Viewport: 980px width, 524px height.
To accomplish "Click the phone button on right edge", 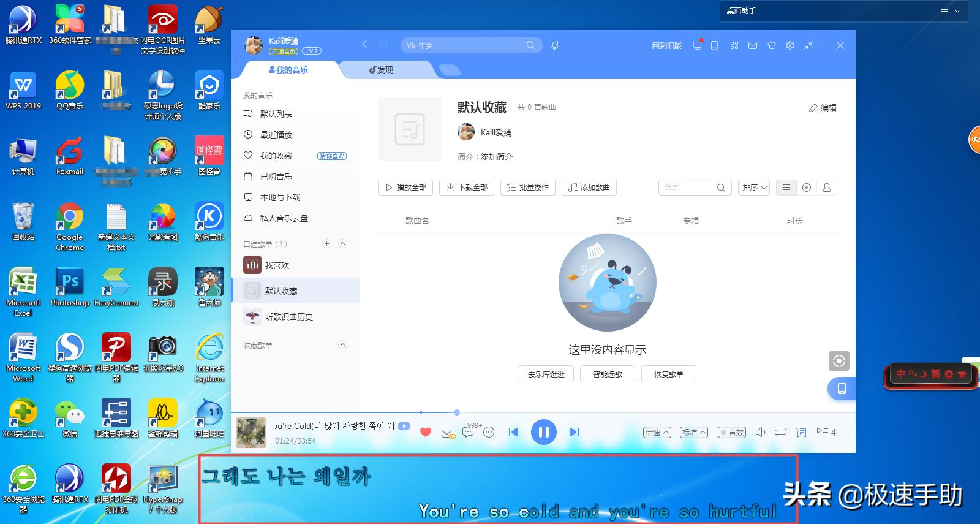I will point(842,389).
